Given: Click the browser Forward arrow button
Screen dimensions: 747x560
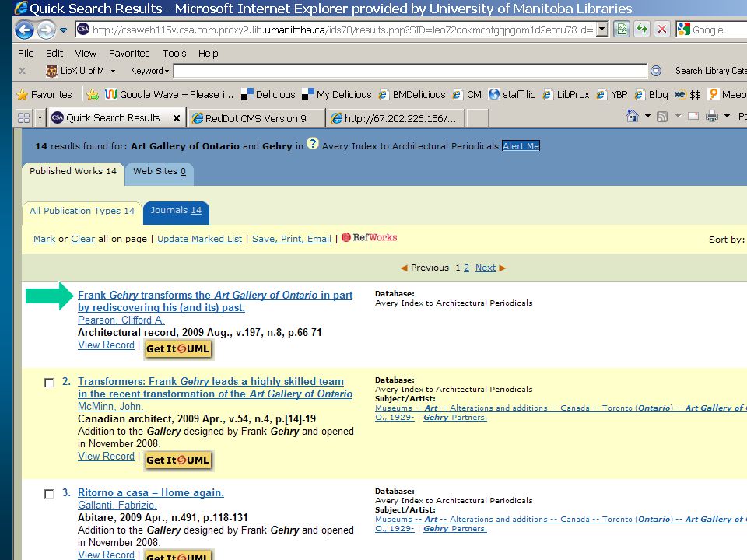Looking at the screenshot, I should [46, 30].
